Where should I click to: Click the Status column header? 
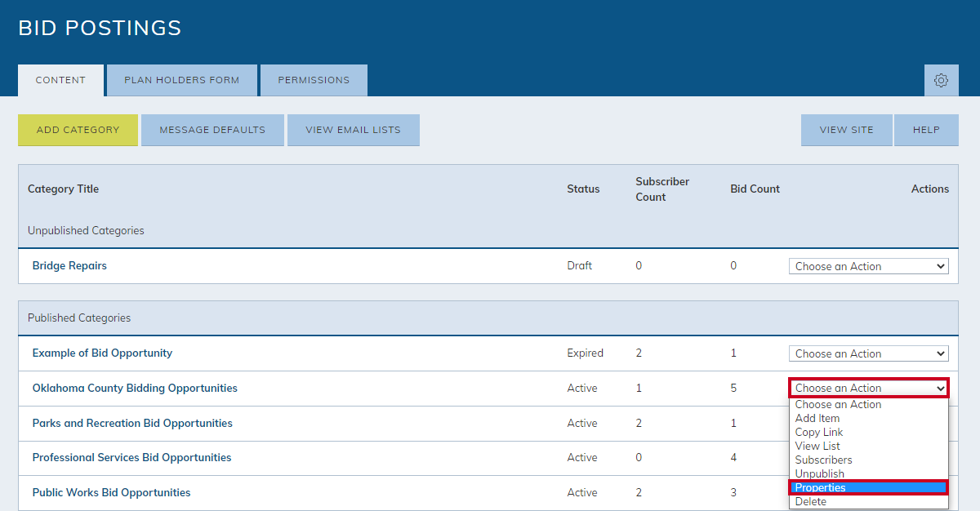coord(583,189)
